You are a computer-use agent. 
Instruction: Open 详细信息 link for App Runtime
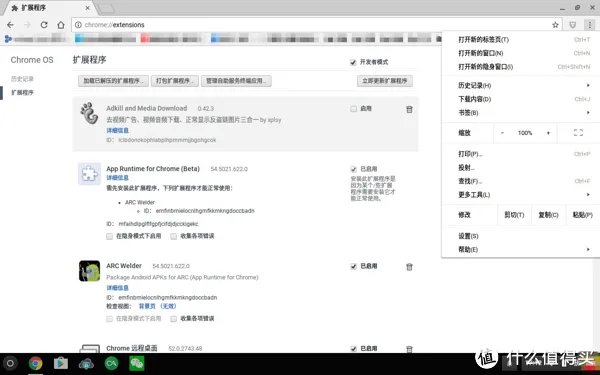[117, 178]
